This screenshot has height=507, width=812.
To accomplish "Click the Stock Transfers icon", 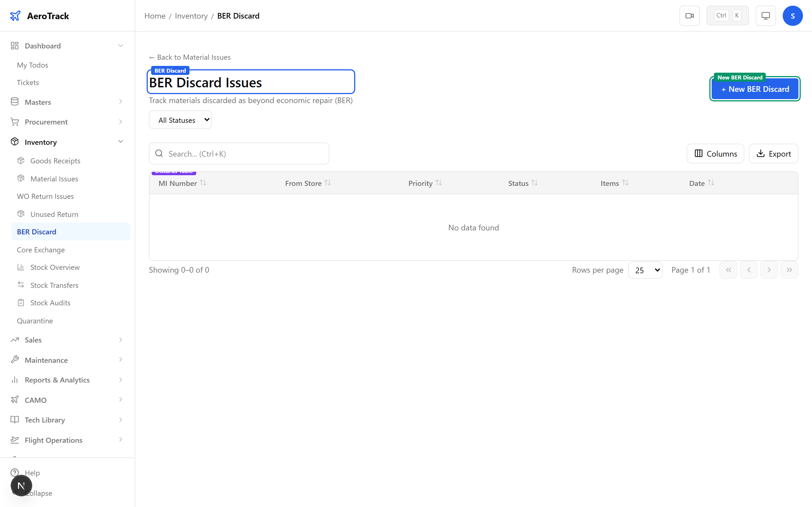I will coord(21,285).
